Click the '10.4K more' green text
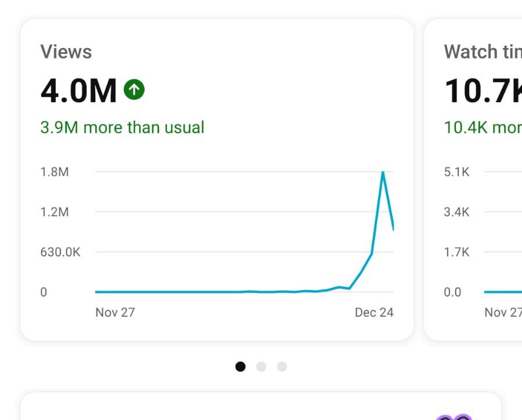The height and width of the screenshot is (420, 522). (x=482, y=127)
